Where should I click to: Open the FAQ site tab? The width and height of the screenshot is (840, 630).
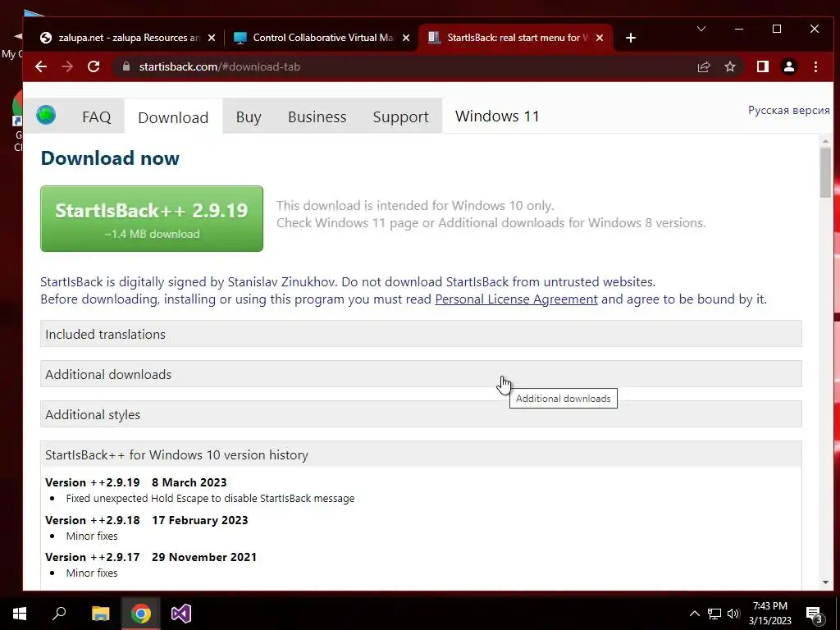(x=97, y=116)
